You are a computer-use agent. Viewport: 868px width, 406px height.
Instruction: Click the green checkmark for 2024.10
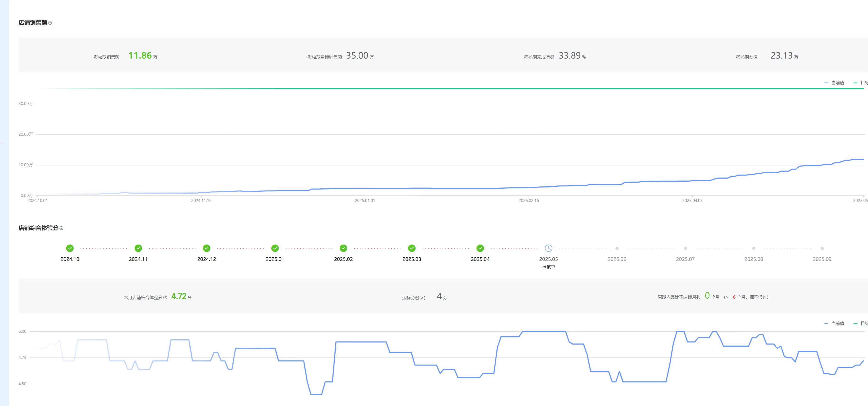tap(70, 248)
